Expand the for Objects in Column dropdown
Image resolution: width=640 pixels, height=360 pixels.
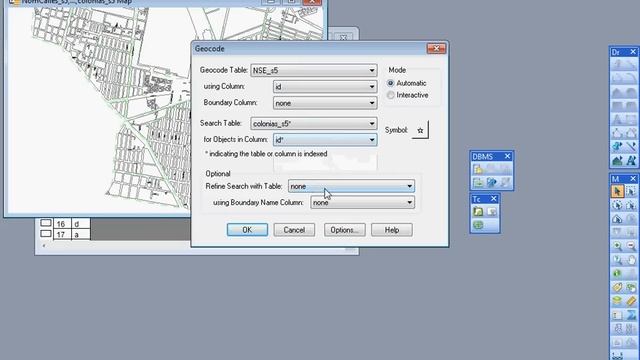click(325, 140)
